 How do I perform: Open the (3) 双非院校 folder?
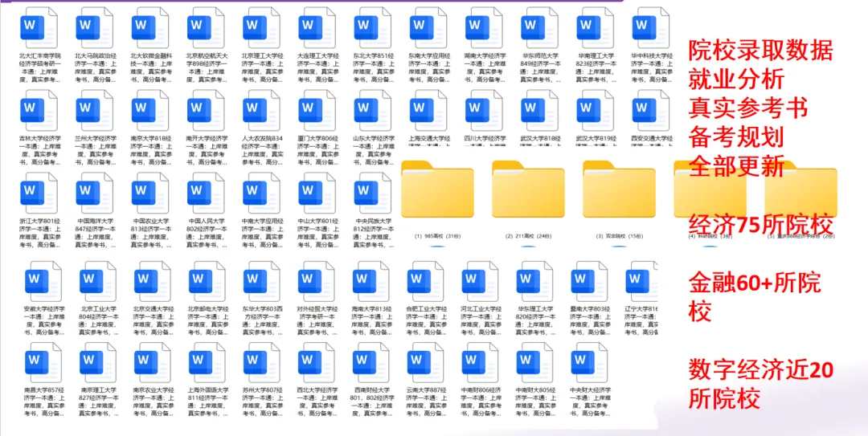pyautogui.click(x=619, y=189)
